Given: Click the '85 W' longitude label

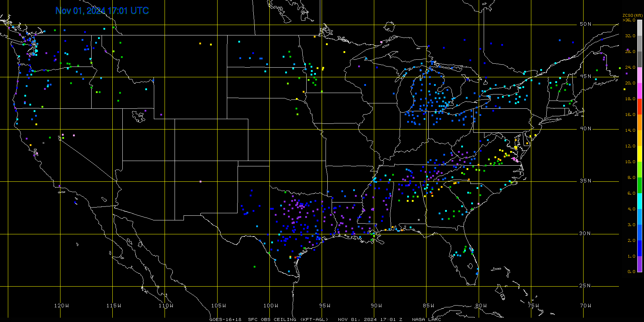Looking at the screenshot, I should point(429,306).
